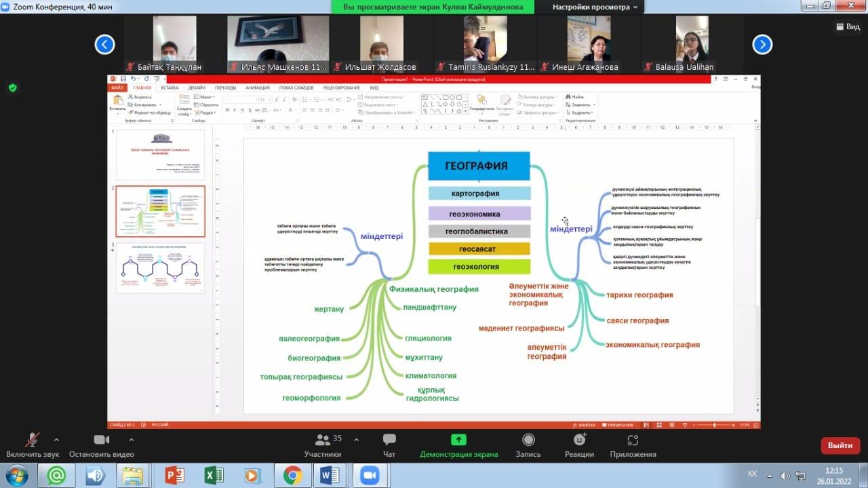Expand the participants options arrow
868x488 pixels.
pos(357,440)
